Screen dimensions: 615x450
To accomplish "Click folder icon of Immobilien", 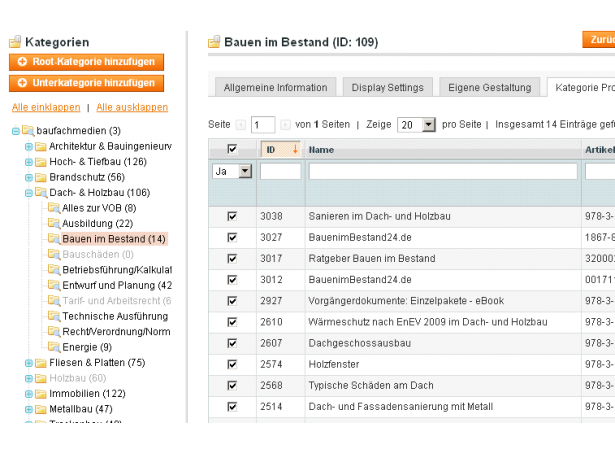I will click(x=41, y=394).
